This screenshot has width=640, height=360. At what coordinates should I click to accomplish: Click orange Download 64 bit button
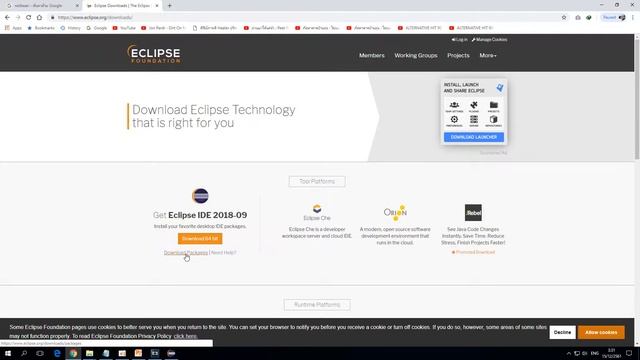[200, 238]
